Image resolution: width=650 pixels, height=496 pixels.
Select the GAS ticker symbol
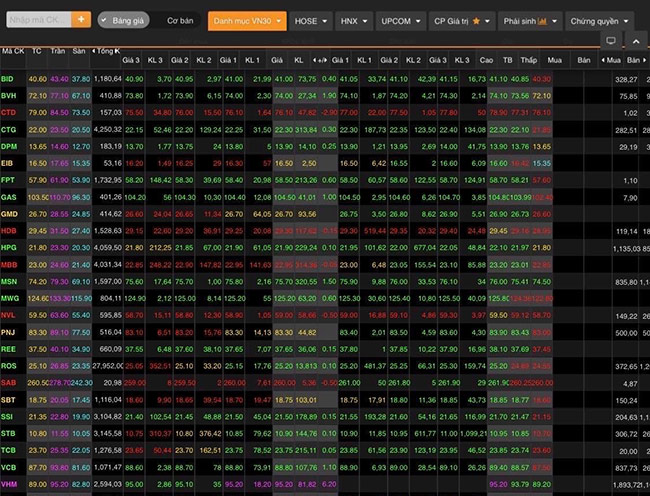(9, 197)
